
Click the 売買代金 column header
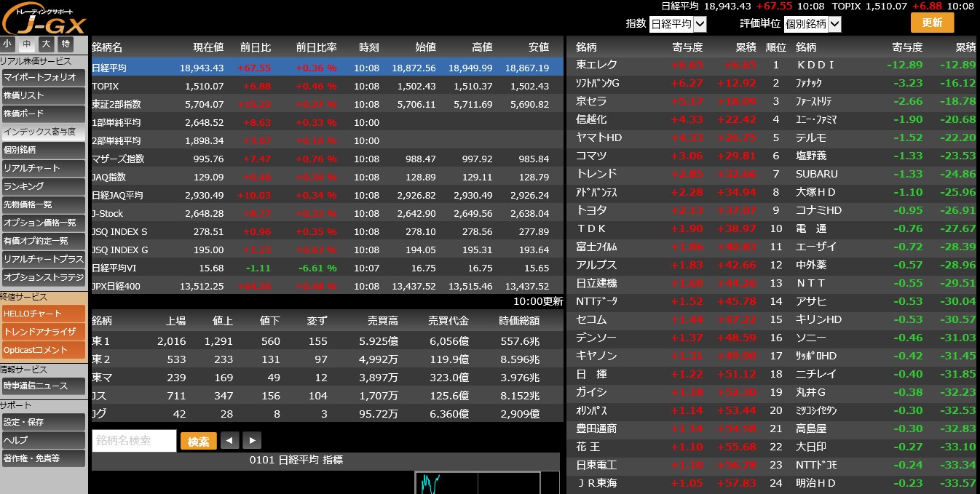pyautogui.click(x=448, y=321)
